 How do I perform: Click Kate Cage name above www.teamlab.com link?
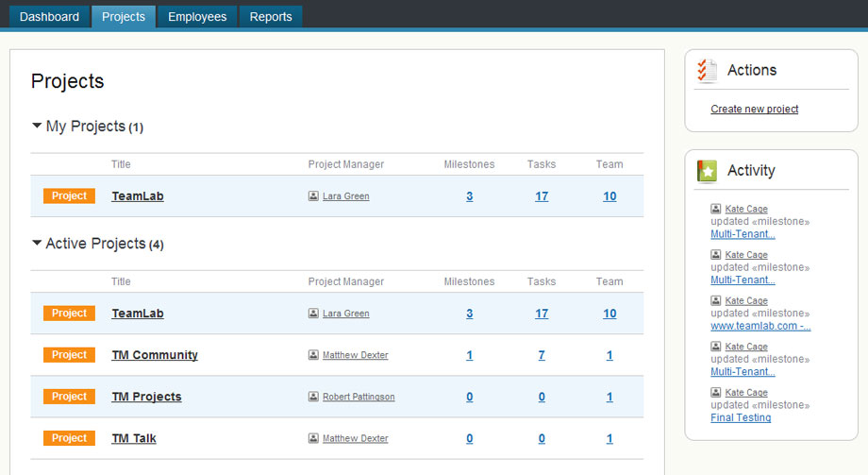pos(746,300)
